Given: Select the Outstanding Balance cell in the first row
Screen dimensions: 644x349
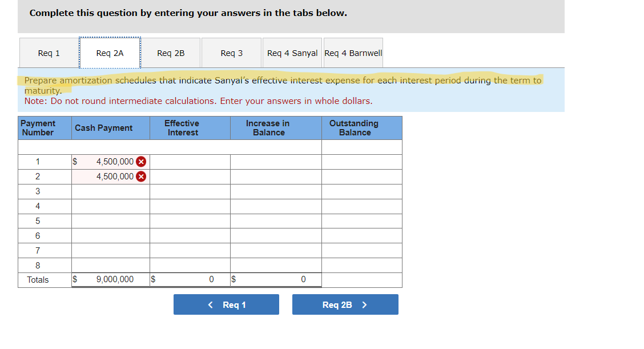Looking at the screenshot, I should (x=362, y=147).
